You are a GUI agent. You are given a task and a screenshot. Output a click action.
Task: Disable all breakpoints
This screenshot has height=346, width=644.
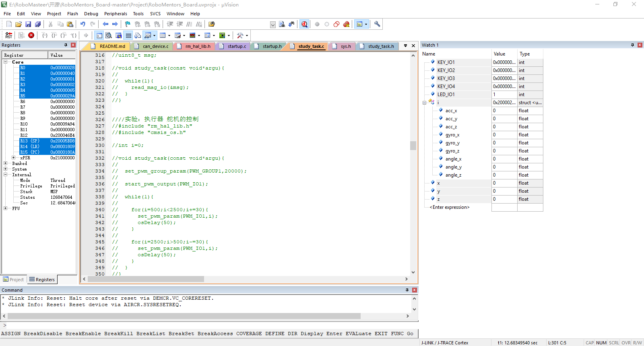tap(336, 24)
